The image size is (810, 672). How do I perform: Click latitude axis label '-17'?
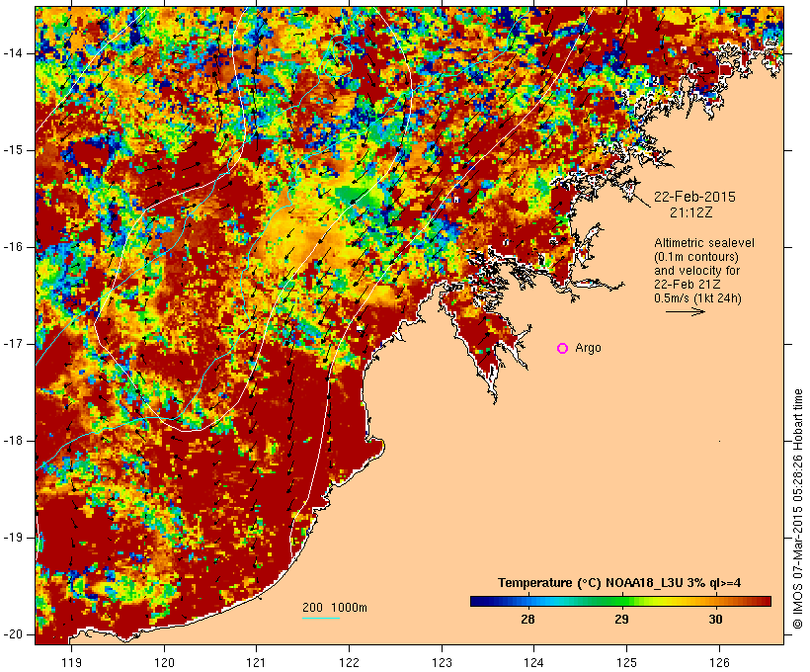[x=12, y=344]
